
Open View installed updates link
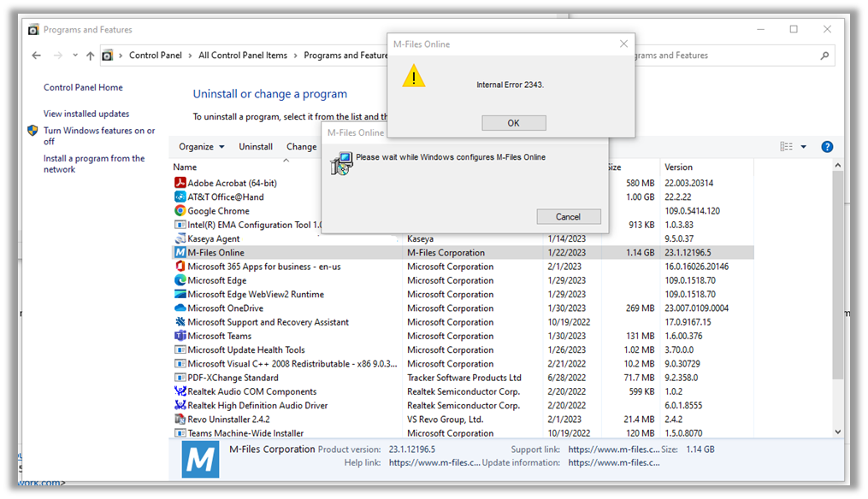[86, 114]
